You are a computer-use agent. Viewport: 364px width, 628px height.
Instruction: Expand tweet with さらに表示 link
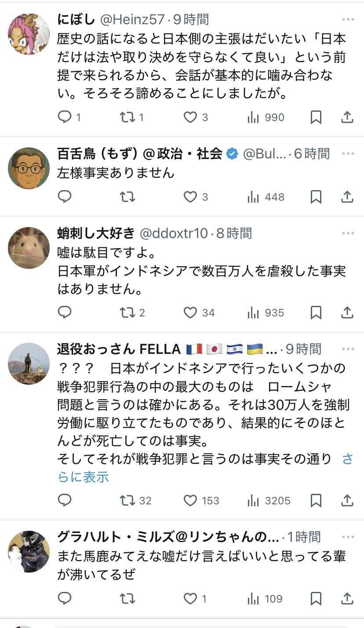pos(83,477)
